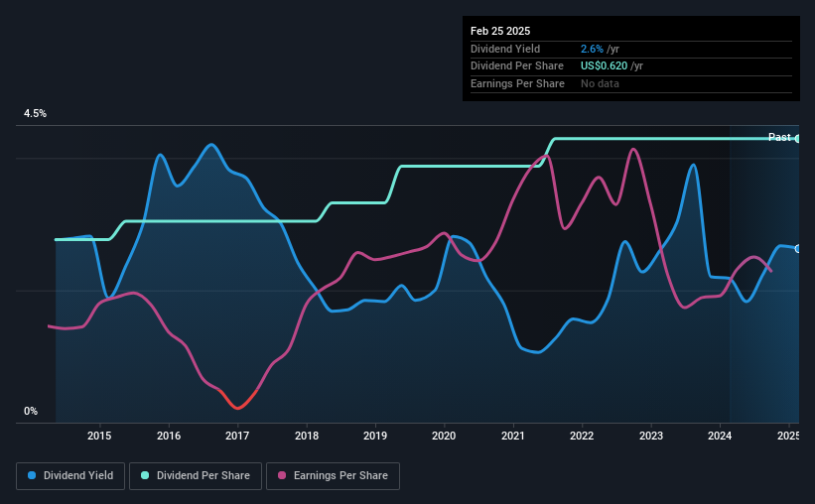Toggle the Dividend Yield legend button

pos(70,476)
